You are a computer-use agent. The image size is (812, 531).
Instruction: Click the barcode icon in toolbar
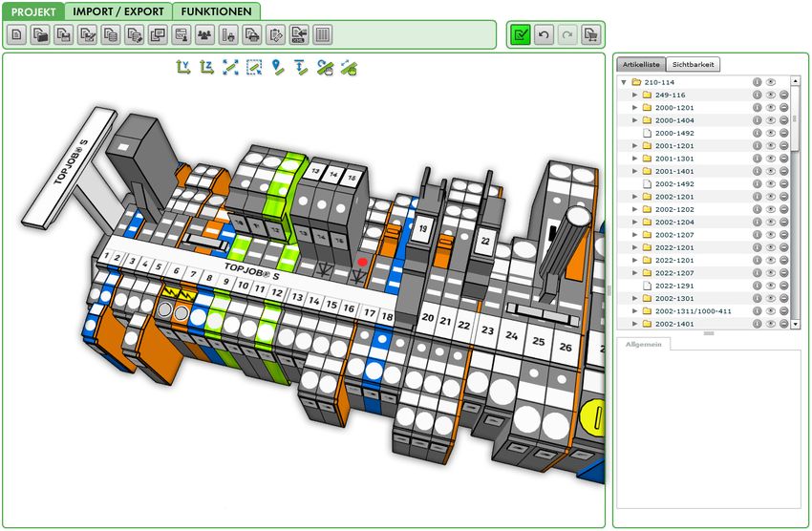click(x=323, y=35)
